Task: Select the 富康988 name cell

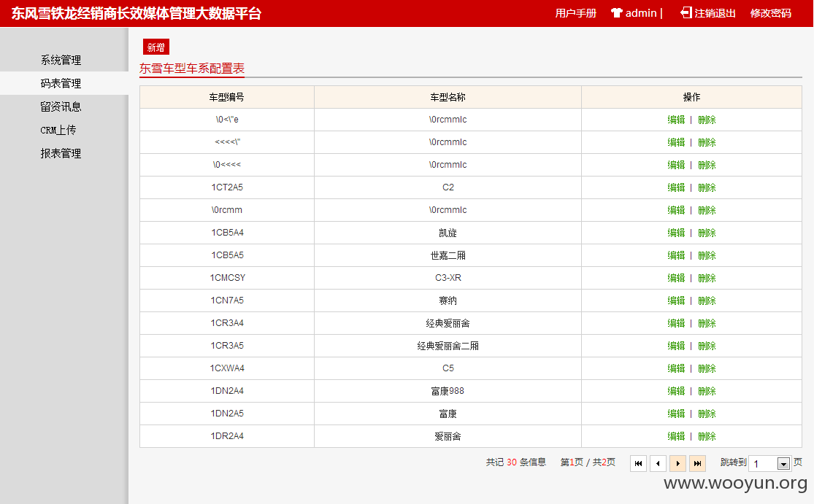Action: point(448,391)
